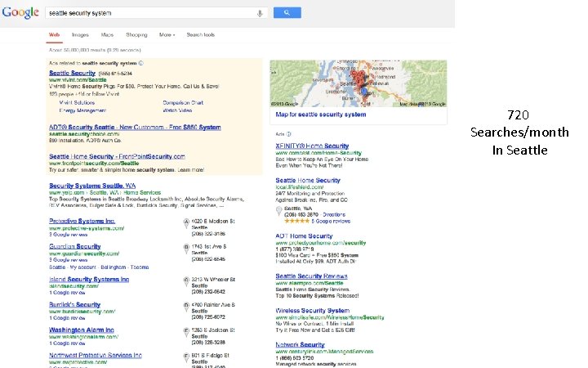
Task: Click the Seattle map thumbnail
Action: [359, 83]
